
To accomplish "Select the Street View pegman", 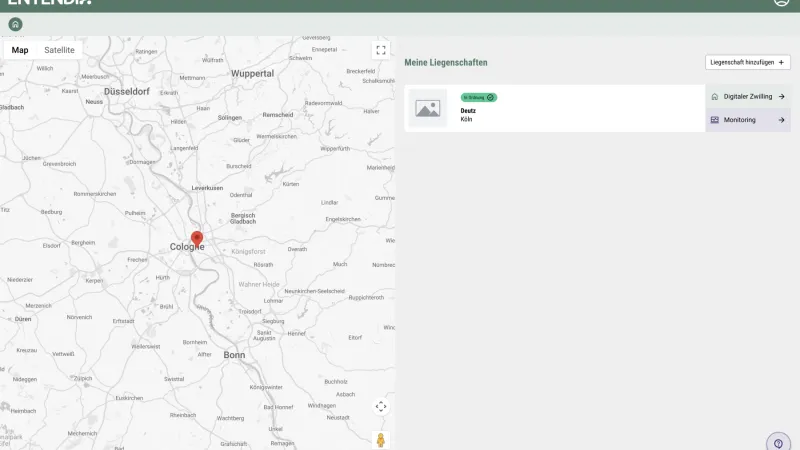I will [x=380, y=439].
